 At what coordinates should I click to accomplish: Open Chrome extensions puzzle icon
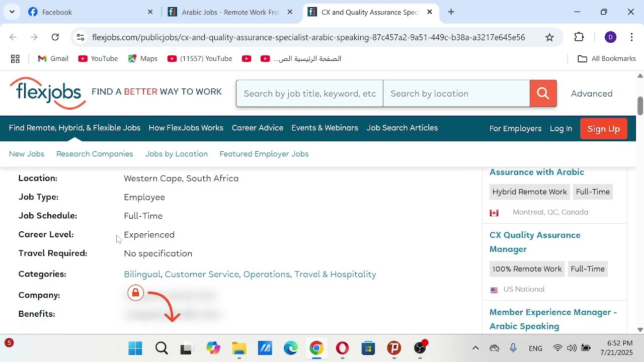(x=579, y=37)
